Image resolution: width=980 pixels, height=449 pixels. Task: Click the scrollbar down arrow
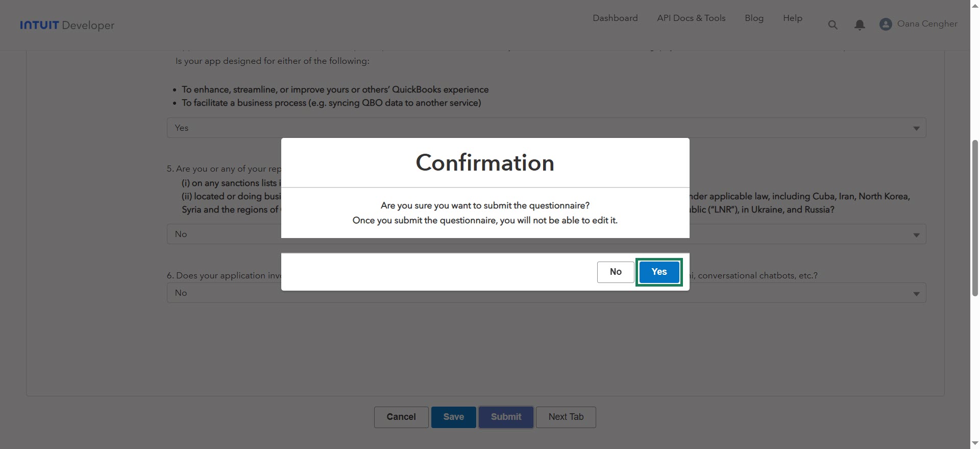[x=975, y=443]
